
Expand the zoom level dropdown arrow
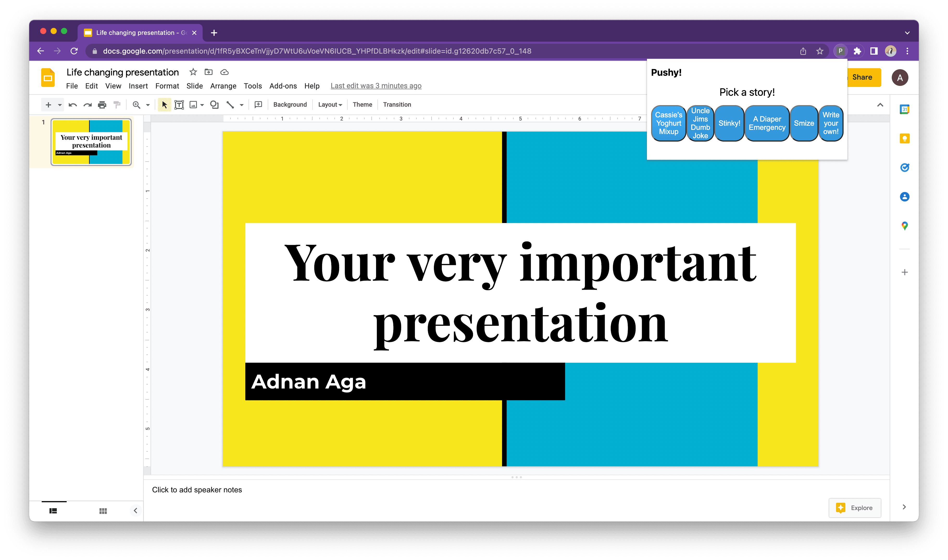coord(148,105)
